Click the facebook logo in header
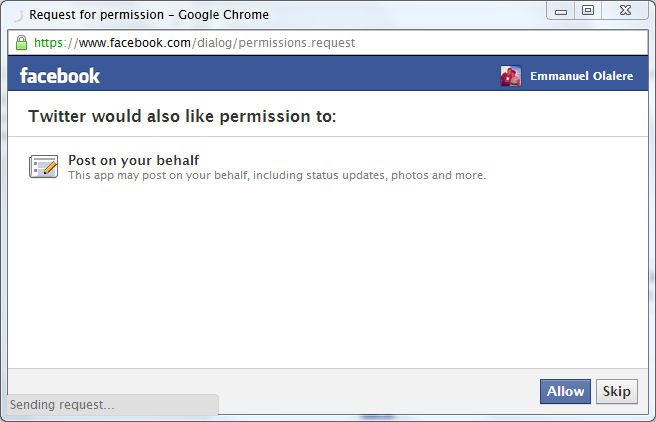 [60, 76]
